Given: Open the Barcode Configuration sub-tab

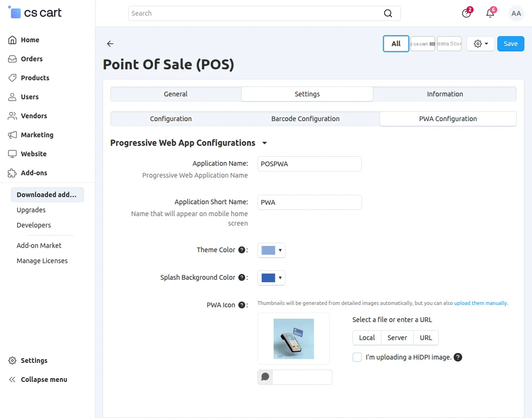Looking at the screenshot, I should click(x=305, y=119).
